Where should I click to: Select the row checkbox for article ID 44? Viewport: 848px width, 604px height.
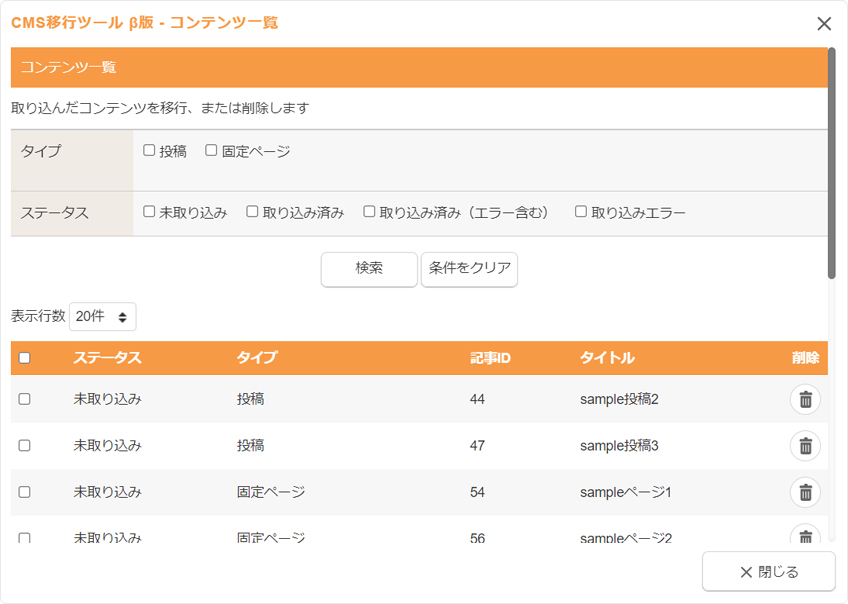pos(25,399)
